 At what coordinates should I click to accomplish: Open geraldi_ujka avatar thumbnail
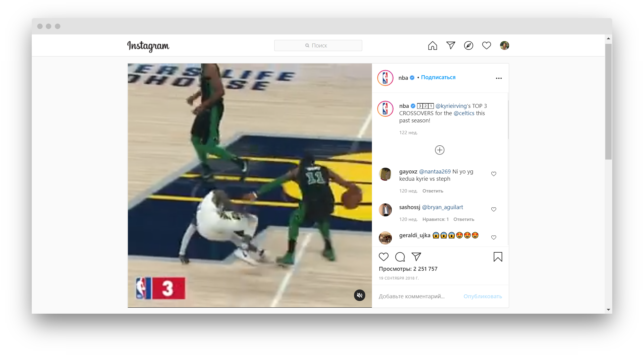(385, 238)
